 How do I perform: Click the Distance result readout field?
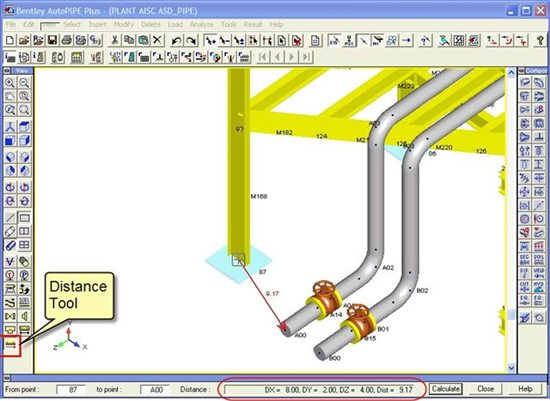322,389
